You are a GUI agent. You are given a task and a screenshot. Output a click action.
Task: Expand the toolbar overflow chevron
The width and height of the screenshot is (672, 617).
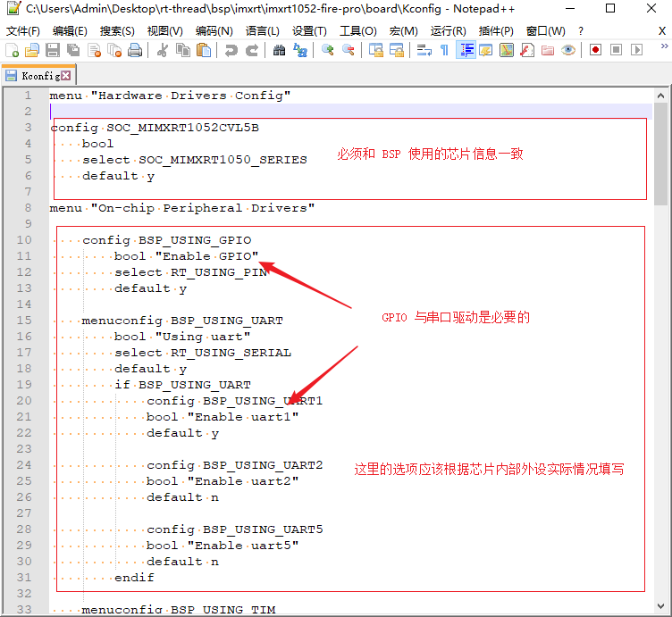point(662,50)
